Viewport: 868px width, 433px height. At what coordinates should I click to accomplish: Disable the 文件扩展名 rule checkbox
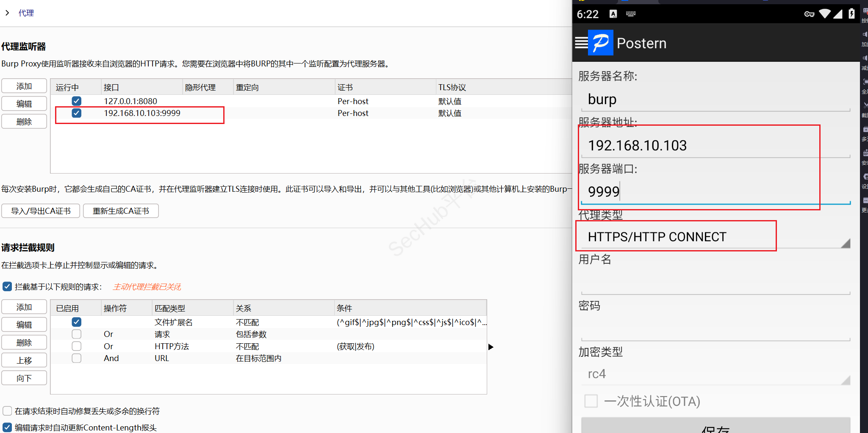pyautogui.click(x=77, y=322)
